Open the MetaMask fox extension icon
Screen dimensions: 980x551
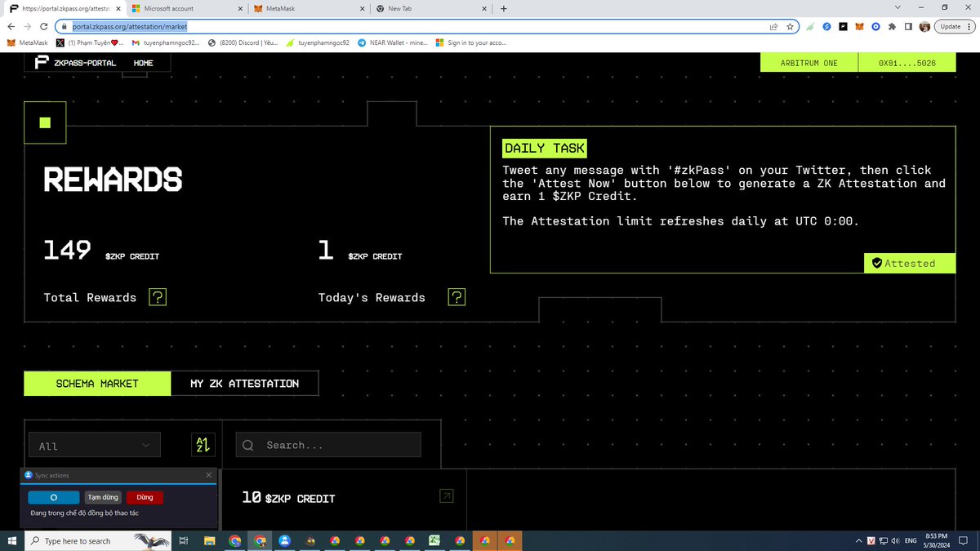(858, 26)
